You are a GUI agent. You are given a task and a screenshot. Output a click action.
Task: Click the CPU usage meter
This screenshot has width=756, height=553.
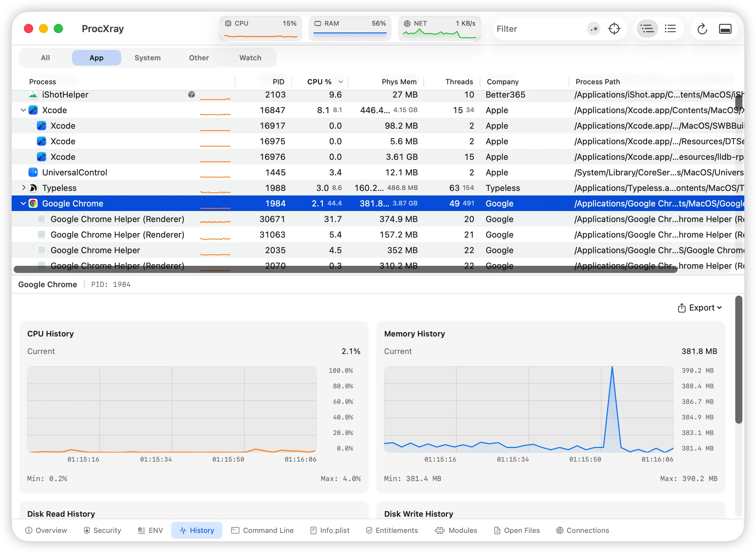tap(260, 29)
